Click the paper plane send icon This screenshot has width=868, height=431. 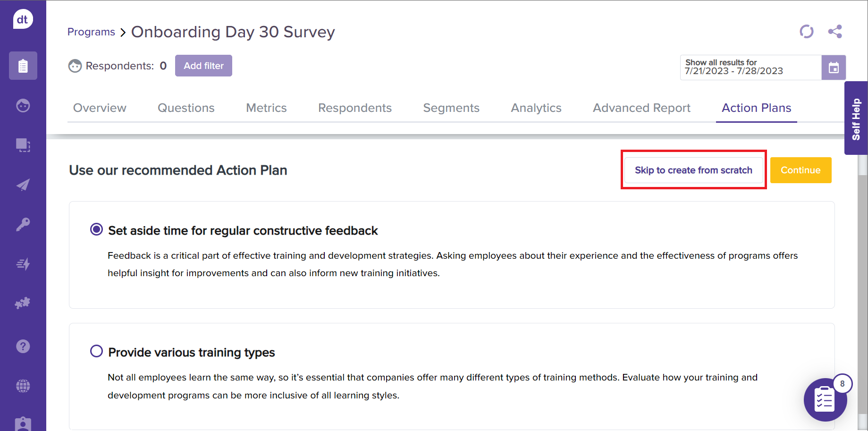23,185
